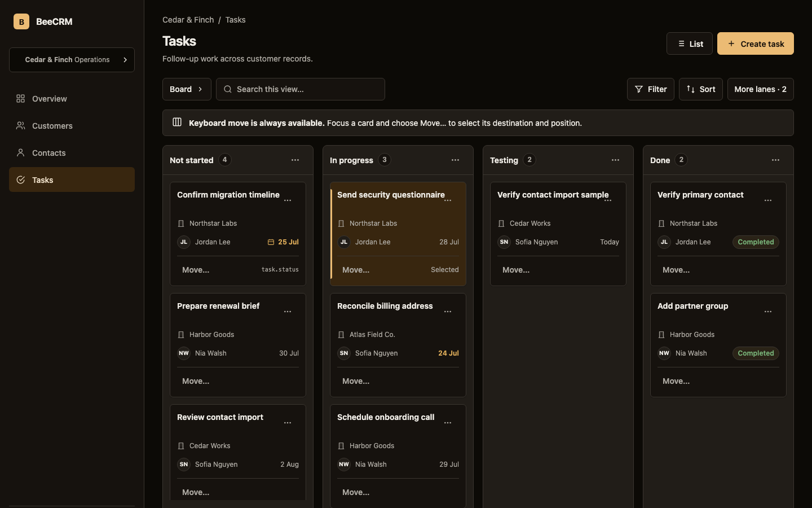This screenshot has height=508, width=812.
Task: Click the overdue 24 Jul due date
Action: [x=448, y=353]
